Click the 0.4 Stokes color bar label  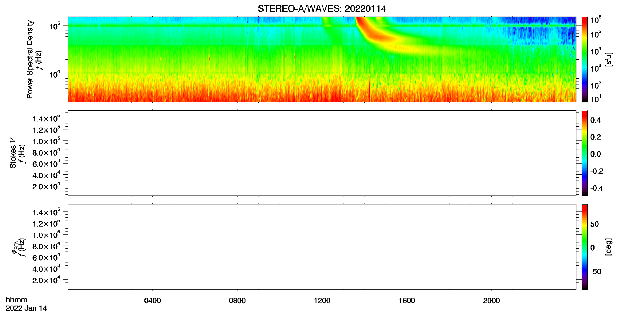595,120
